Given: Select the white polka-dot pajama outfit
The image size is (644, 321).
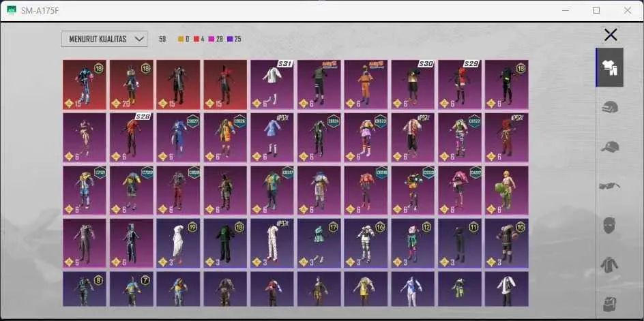Looking at the screenshot, I should pyautogui.click(x=272, y=243).
